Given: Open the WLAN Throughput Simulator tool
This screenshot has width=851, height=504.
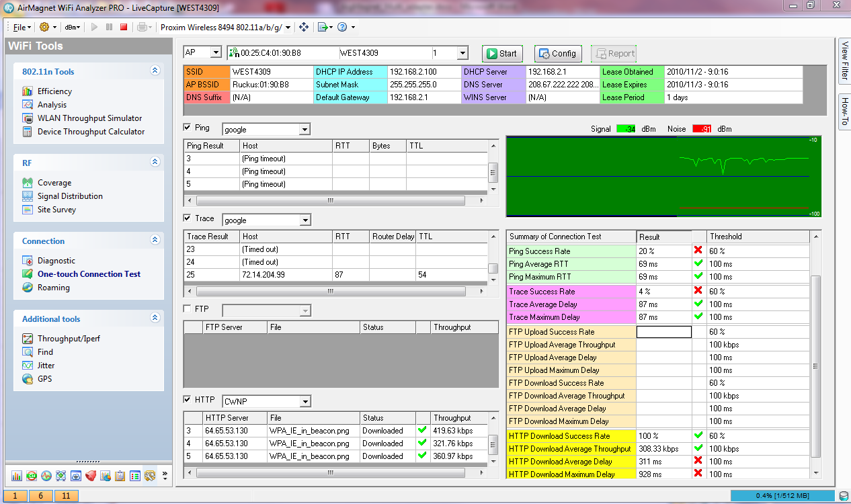Looking at the screenshot, I should [x=89, y=118].
